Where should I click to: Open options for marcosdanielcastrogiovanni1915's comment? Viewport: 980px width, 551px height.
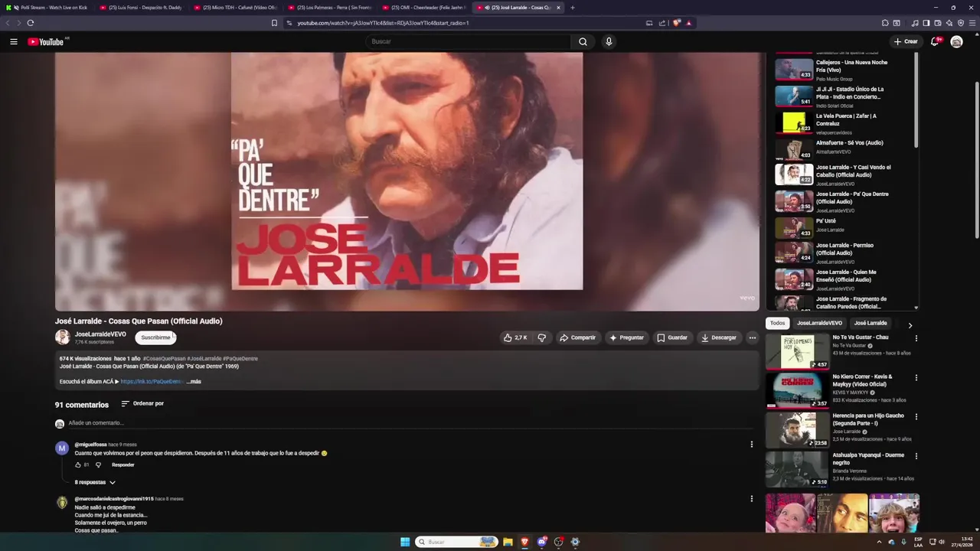click(751, 499)
